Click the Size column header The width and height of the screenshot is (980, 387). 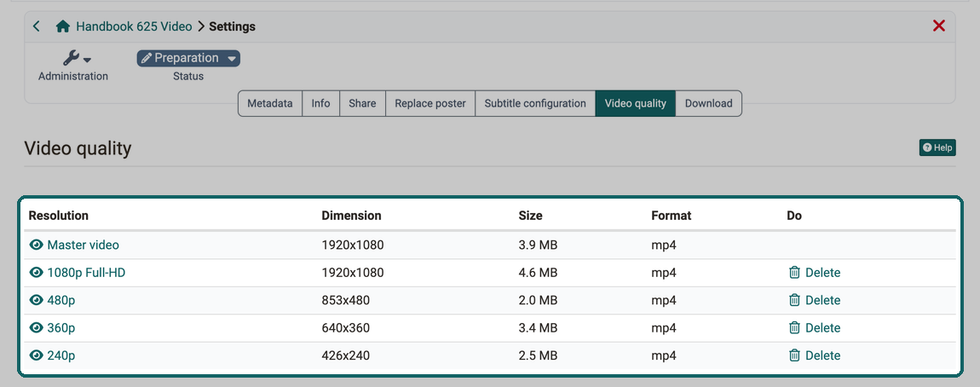[531, 216]
